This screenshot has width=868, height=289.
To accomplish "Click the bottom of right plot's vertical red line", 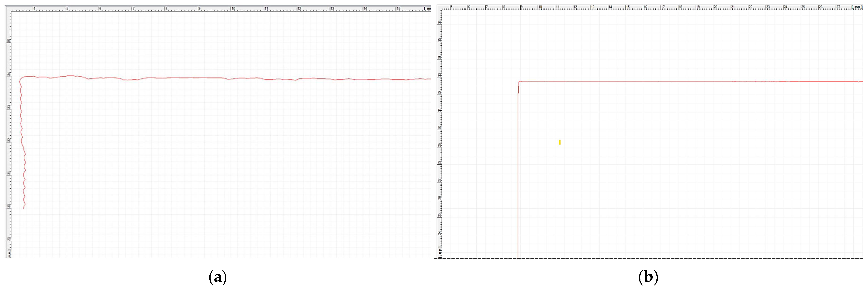I will [x=518, y=257].
